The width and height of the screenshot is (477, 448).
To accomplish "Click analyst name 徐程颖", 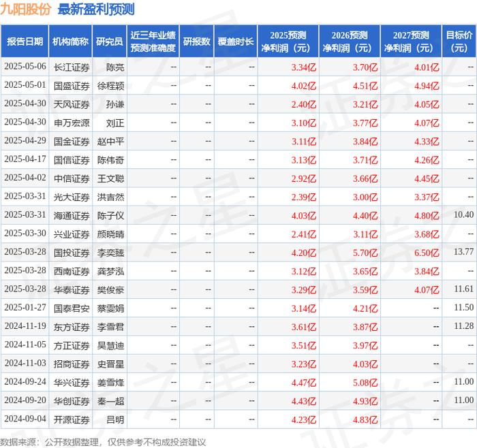I will point(110,86).
